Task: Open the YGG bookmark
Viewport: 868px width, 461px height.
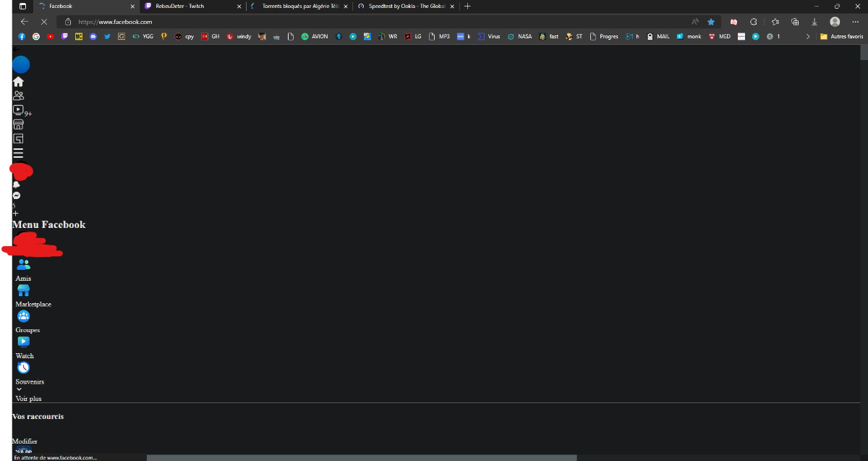Action: 142,36
